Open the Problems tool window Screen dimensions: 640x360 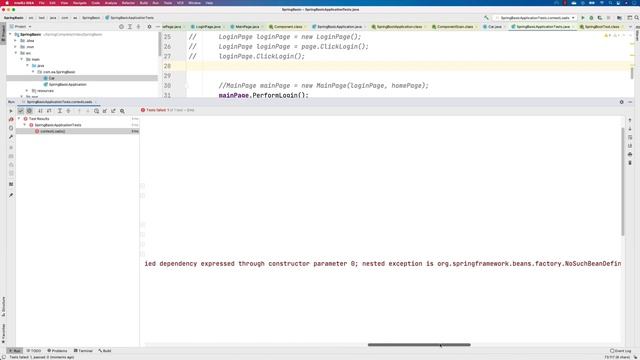click(x=57, y=351)
